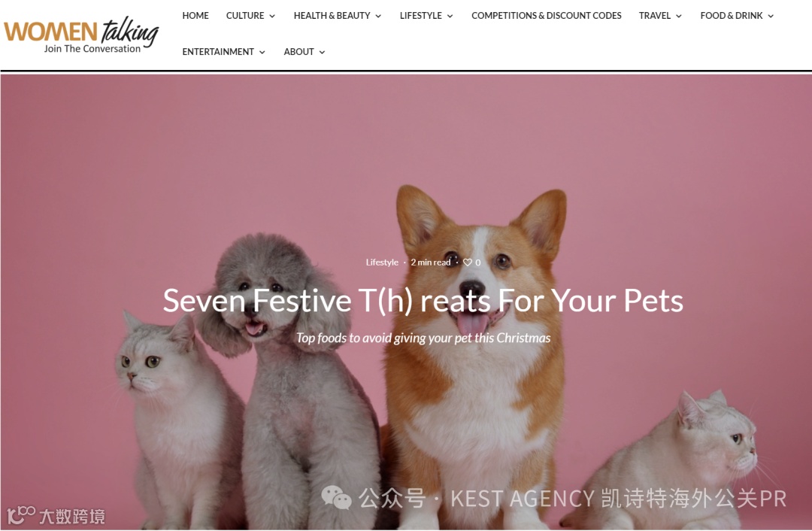The height and width of the screenshot is (531, 812).
Task: Expand the Travel dropdown arrow
Action: tap(678, 16)
